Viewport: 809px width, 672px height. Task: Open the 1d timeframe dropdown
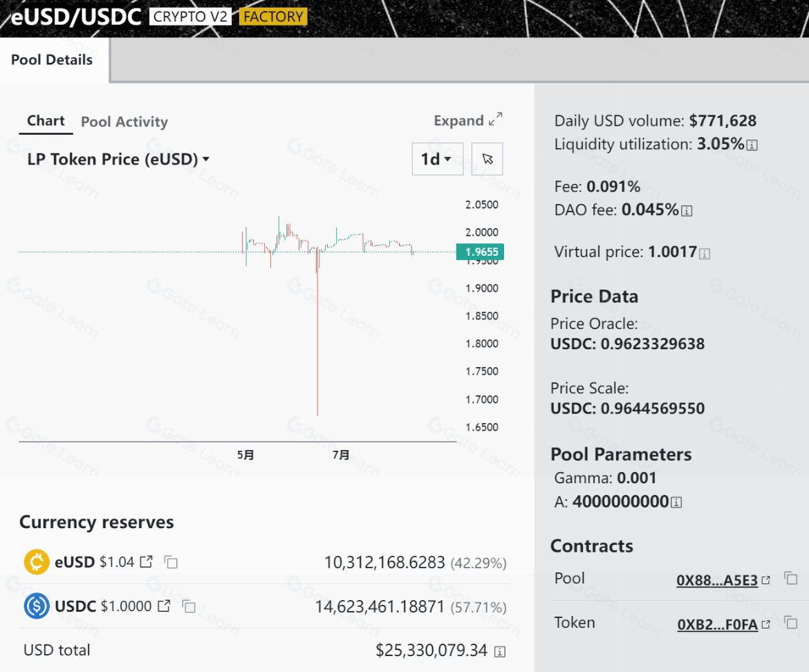[437, 159]
